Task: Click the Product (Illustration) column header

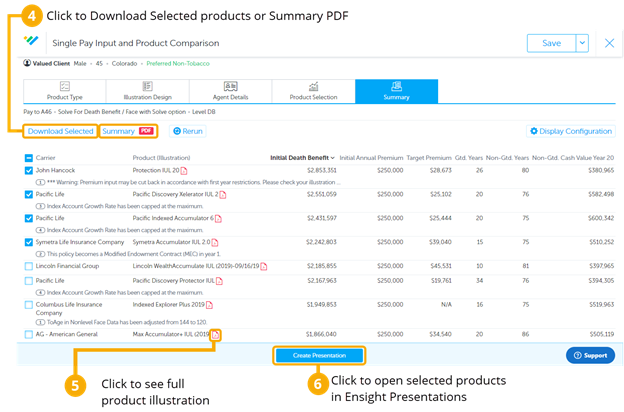Action: (161, 158)
